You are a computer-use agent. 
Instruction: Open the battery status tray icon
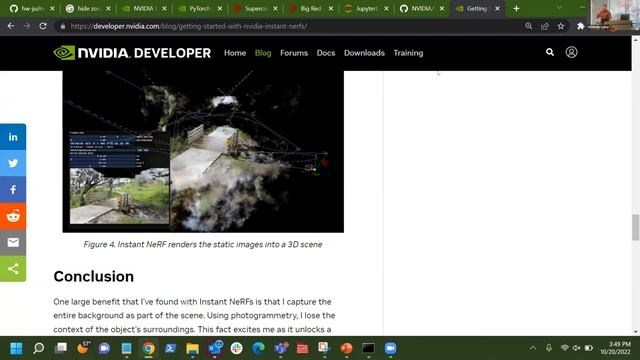(x=589, y=348)
